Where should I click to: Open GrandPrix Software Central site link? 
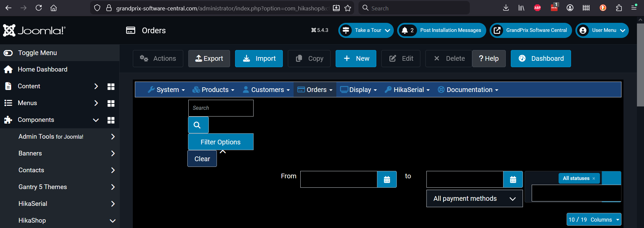[531, 30]
